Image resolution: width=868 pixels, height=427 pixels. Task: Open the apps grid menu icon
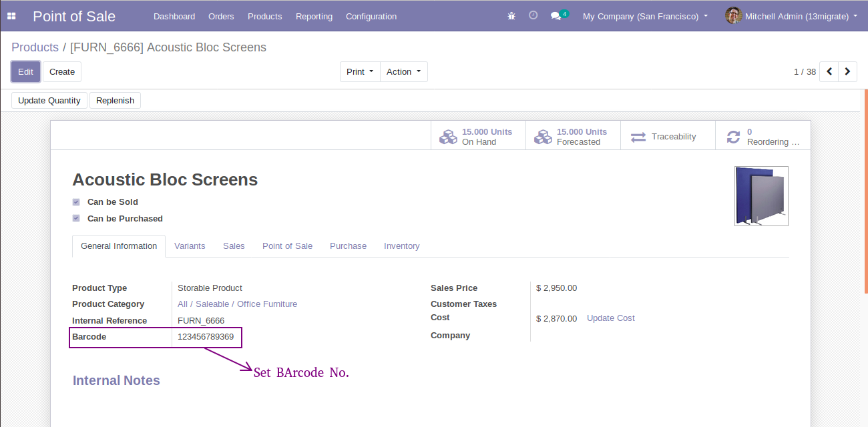[x=11, y=16]
